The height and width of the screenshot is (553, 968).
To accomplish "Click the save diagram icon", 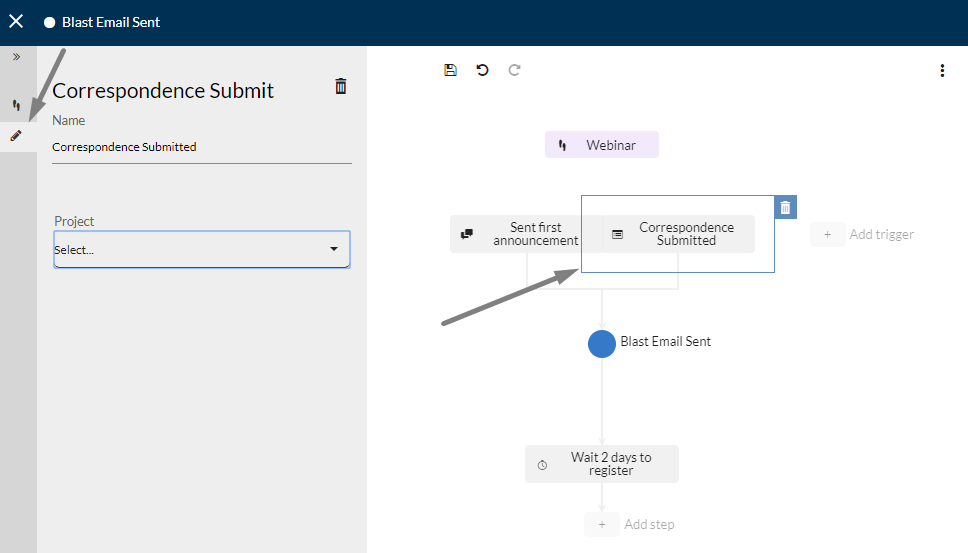I will coord(450,70).
